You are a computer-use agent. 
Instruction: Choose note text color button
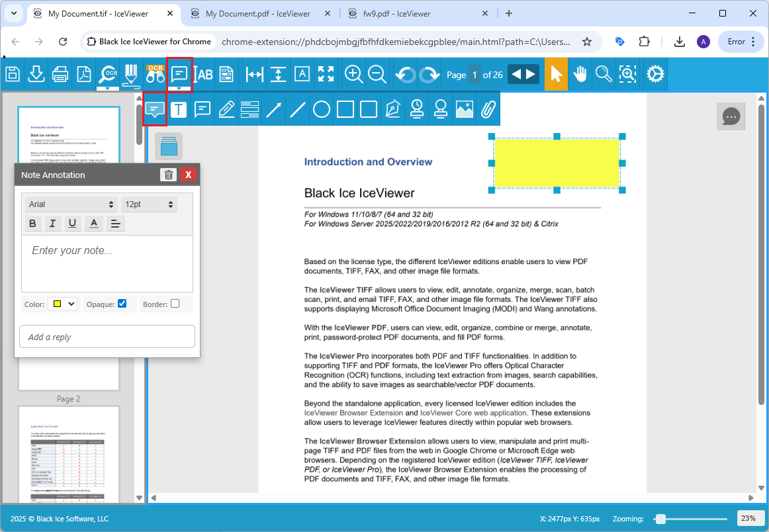pyautogui.click(x=94, y=224)
